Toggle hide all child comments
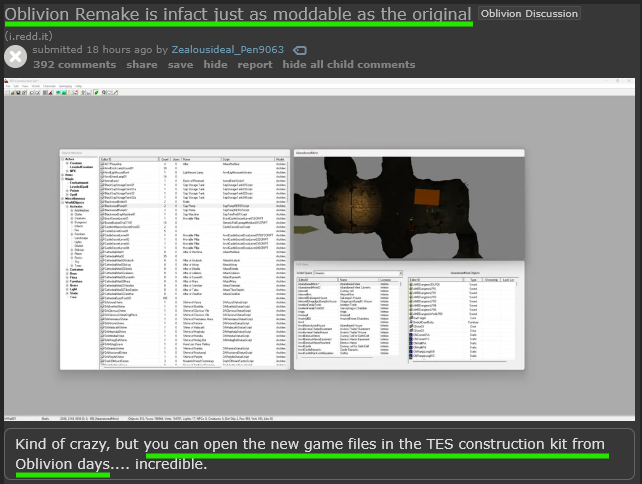Image resolution: width=642 pixels, height=484 pixels. [x=348, y=65]
